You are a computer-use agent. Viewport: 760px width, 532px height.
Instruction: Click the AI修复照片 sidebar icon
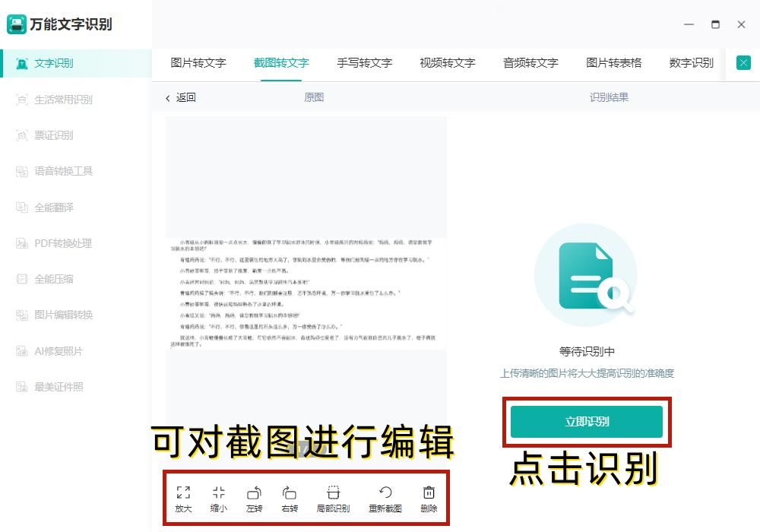tap(22, 351)
